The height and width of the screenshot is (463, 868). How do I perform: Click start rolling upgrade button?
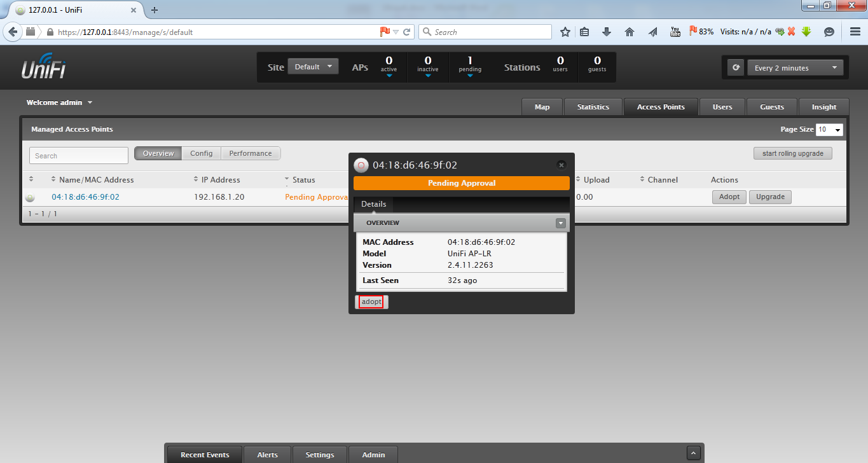coord(793,153)
